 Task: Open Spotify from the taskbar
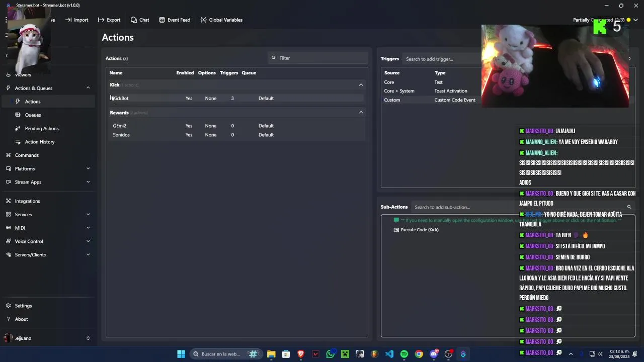click(404, 354)
